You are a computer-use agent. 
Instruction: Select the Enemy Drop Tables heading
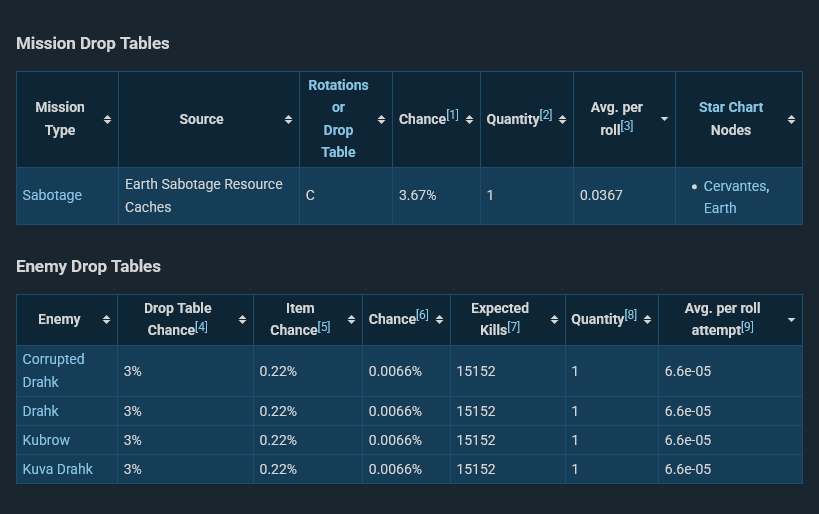(88, 266)
